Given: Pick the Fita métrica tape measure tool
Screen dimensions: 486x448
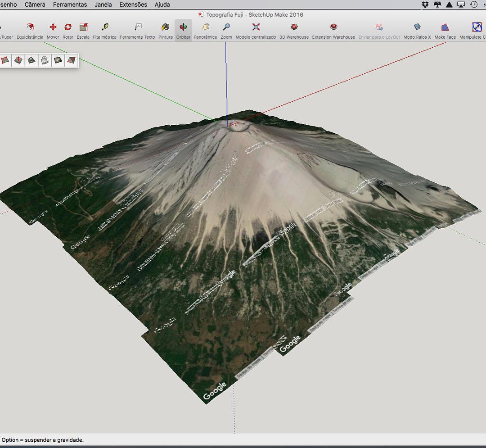Looking at the screenshot, I should pyautogui.click(x=105, y=27).
